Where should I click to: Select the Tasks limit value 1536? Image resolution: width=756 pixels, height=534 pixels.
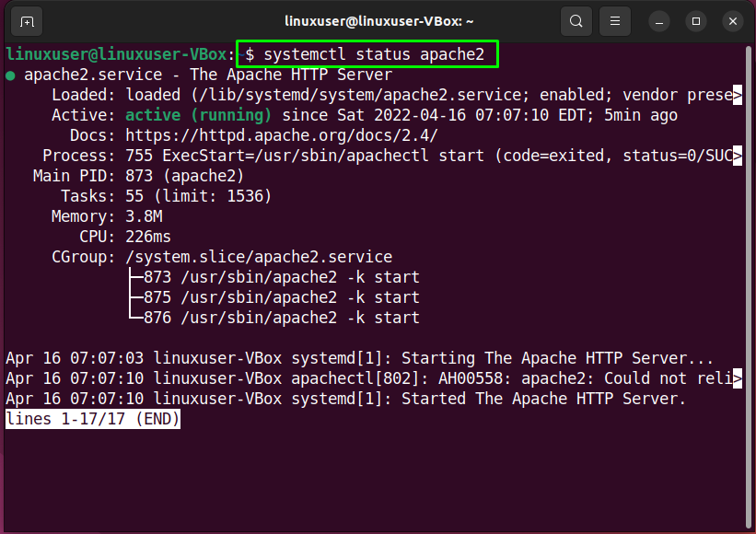247,195
